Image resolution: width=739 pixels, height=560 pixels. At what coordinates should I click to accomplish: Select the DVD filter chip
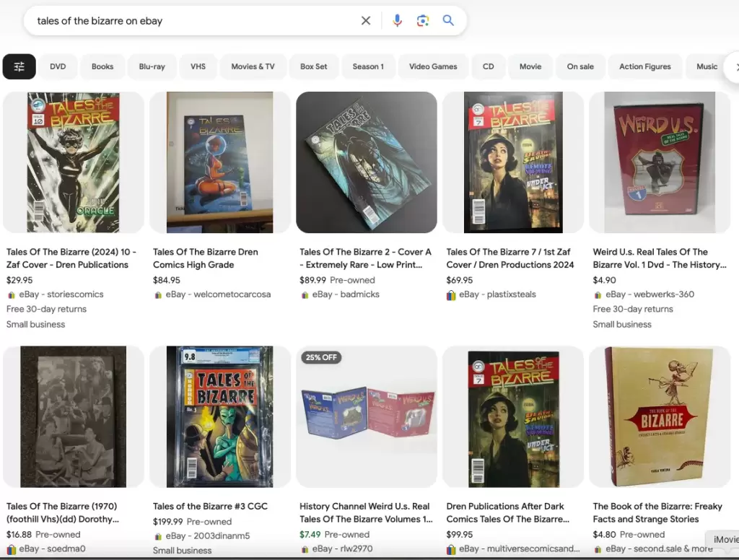click(x=58, y=66)
